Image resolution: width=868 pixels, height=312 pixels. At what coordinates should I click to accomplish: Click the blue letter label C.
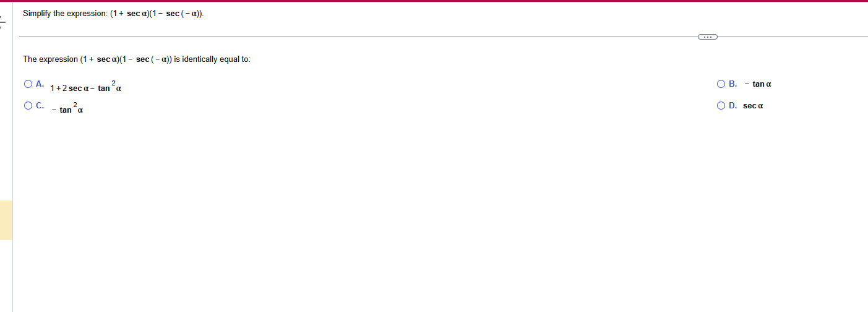click(x=40, y=106)
